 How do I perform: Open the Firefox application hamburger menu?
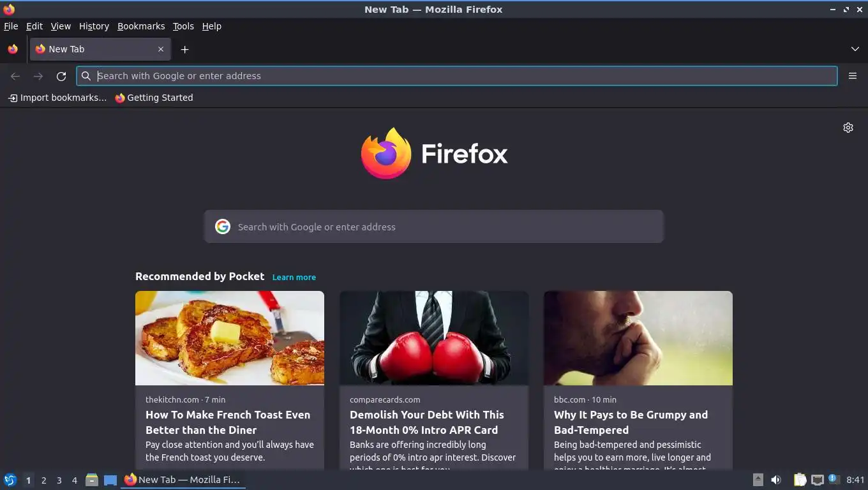(x=853, y=76)
